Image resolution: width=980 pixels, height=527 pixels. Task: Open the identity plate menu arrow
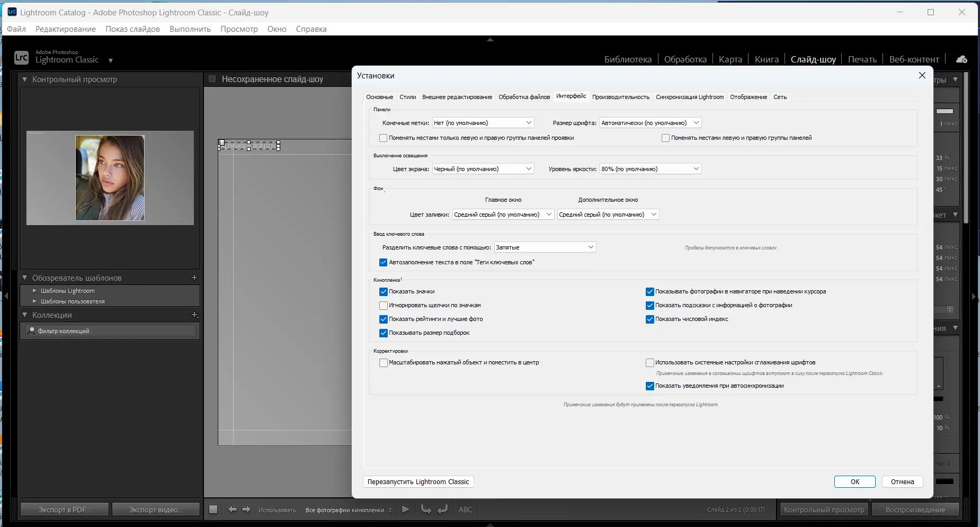(111, 60)
